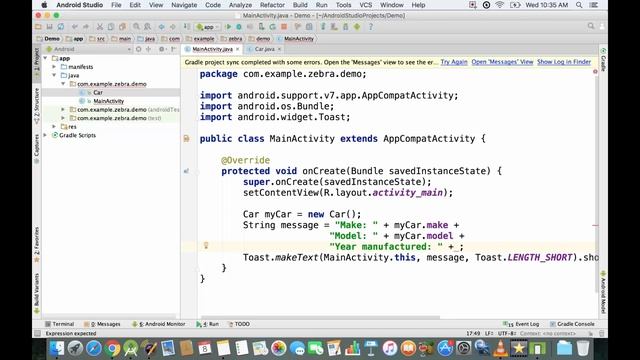640x360 pixels.
Task: Expand the com.example.zebra.demo test package
Action: tap(63, 118)
